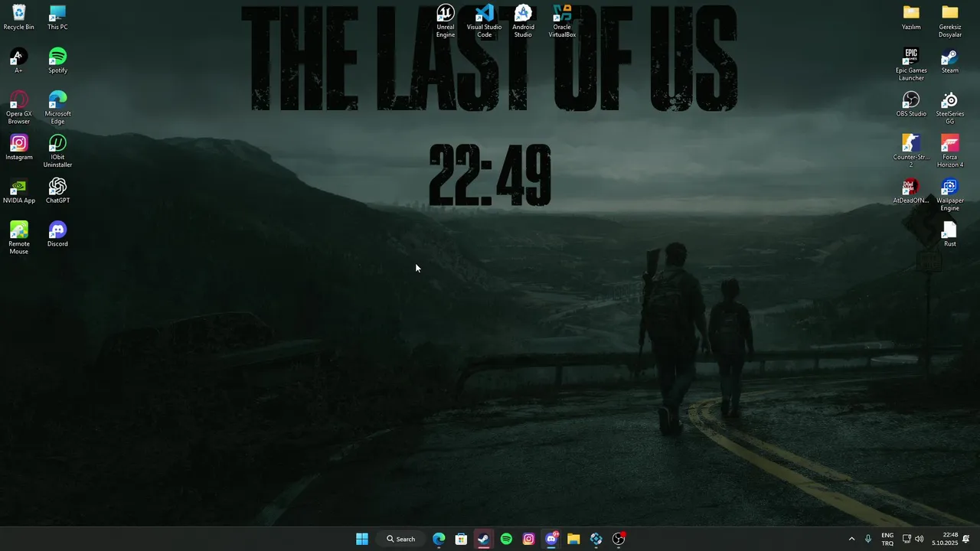Open Spotify from the taskbar
Image resolution: width=980 pixels, height=551 pixels.
pos(506,539)
